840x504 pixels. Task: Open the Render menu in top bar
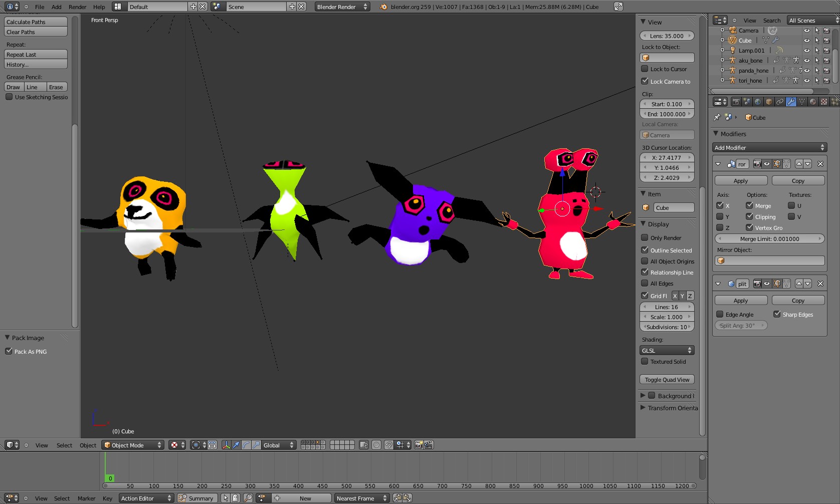coord(77,7)
